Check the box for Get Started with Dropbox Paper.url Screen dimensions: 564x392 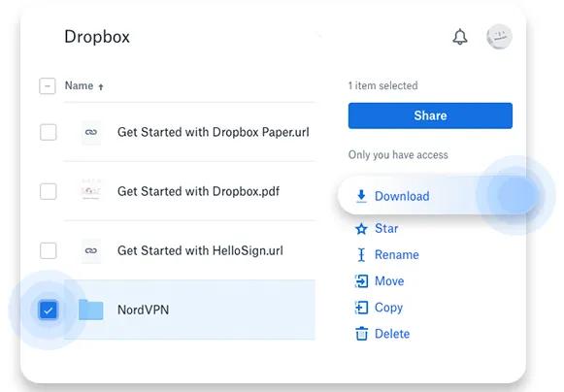(x=49, y=132)
